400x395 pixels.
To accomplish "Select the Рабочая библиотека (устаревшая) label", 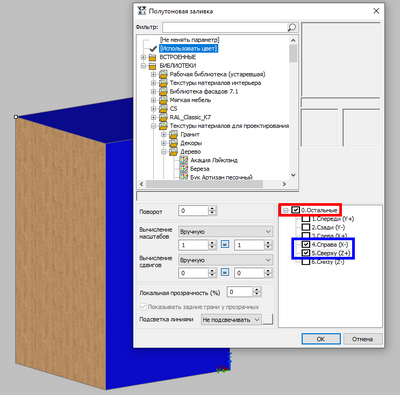I will click(217, 74).
